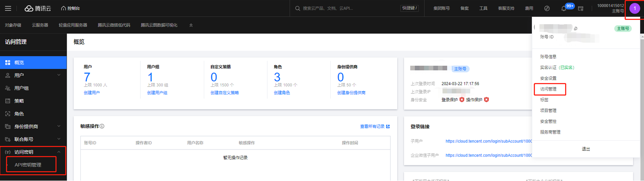
Task: Click 退出 to log out
Action: point(586,149)
